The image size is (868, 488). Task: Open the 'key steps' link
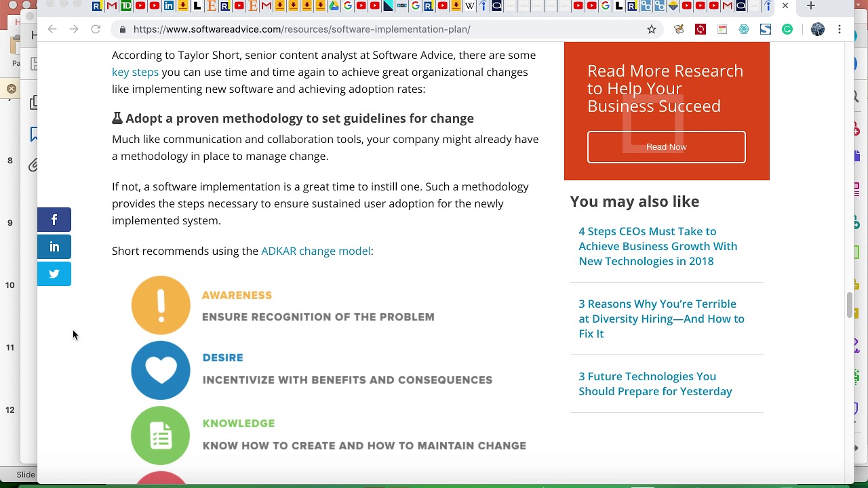(x=135, y=72)
